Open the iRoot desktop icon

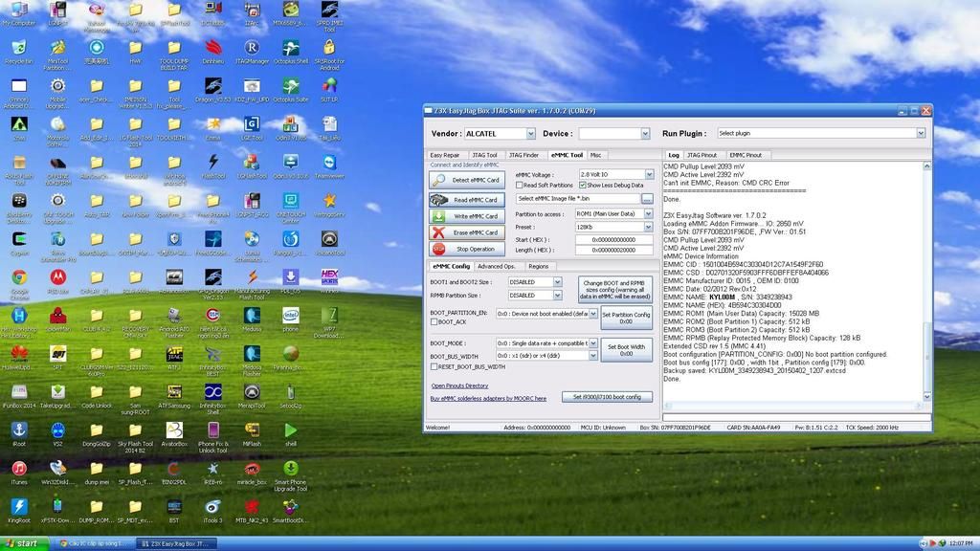(x=19, y=435)
